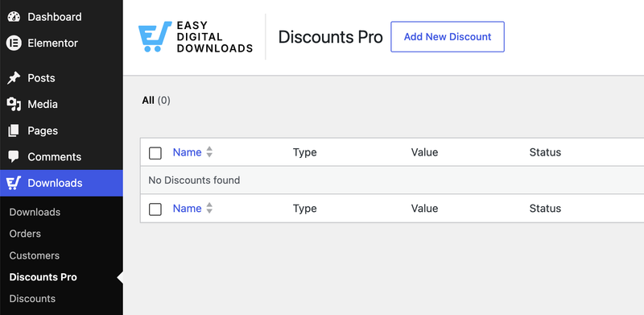Screen dimensions: 644x315
Task: Open the Elementor menu item
Action: pos(61,44)
